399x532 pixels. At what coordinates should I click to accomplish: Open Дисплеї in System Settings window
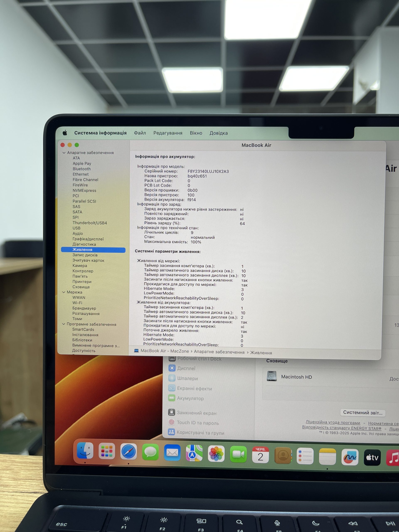186,368
